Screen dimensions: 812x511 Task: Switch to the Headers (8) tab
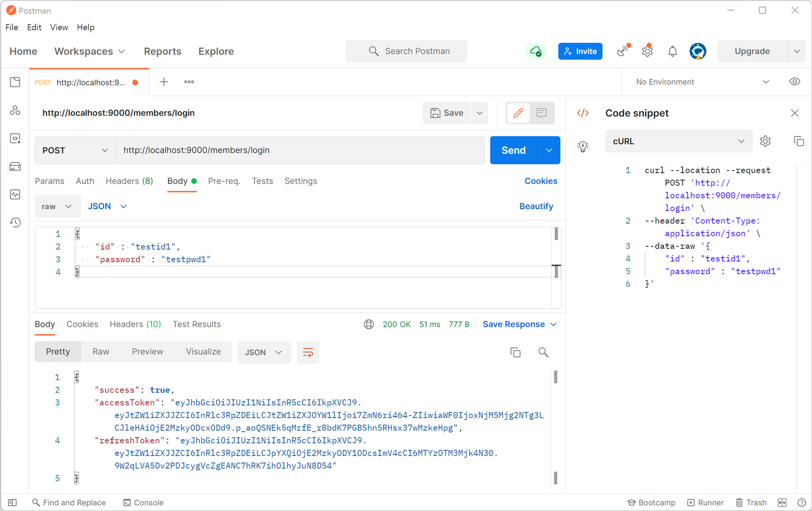point(129,181)
